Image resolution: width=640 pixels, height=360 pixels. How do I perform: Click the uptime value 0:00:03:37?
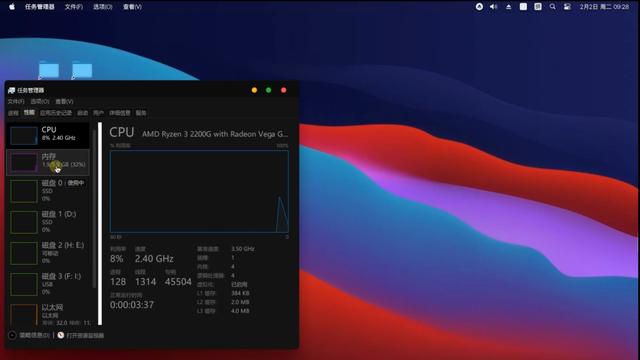(131, 305)
